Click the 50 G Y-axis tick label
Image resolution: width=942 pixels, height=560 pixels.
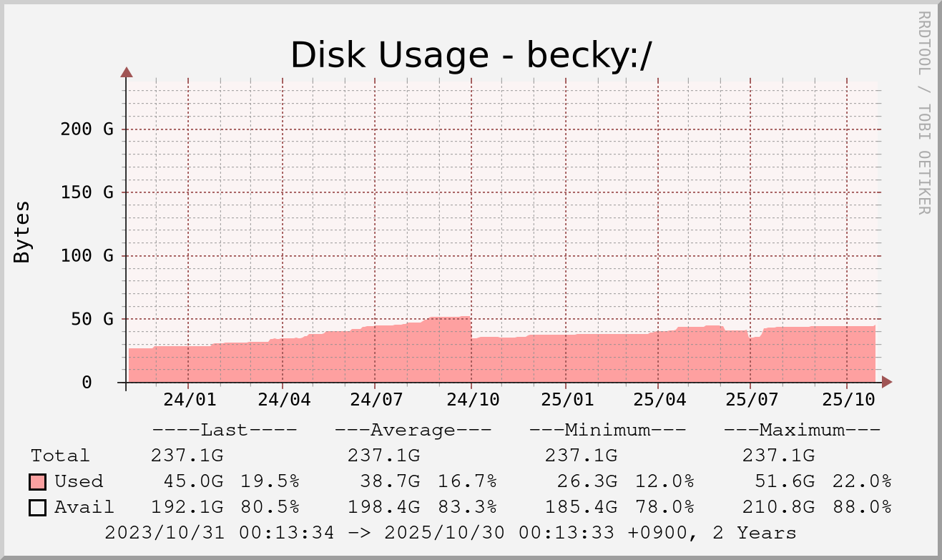(x=93, y=319)
